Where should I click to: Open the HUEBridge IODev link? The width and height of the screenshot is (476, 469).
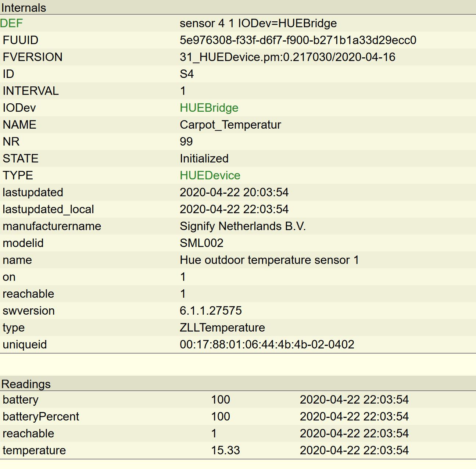(209, 108)
